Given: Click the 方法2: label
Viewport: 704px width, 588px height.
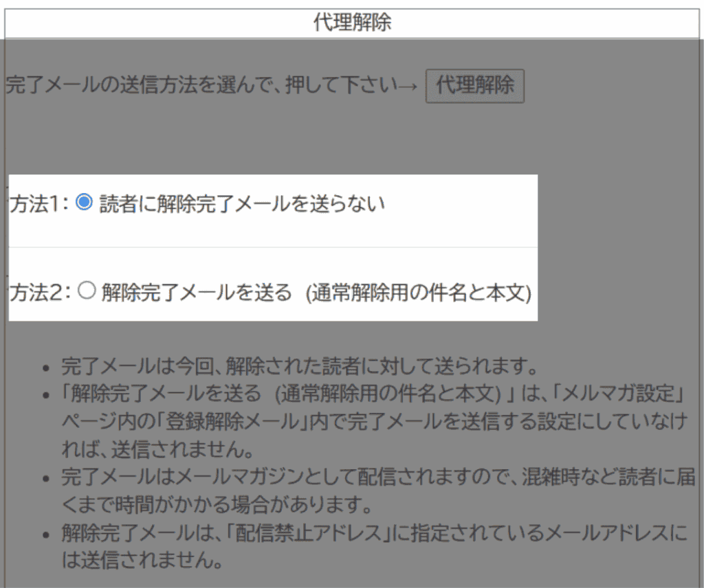Looking at the screenshot, I should coord(40,293).
